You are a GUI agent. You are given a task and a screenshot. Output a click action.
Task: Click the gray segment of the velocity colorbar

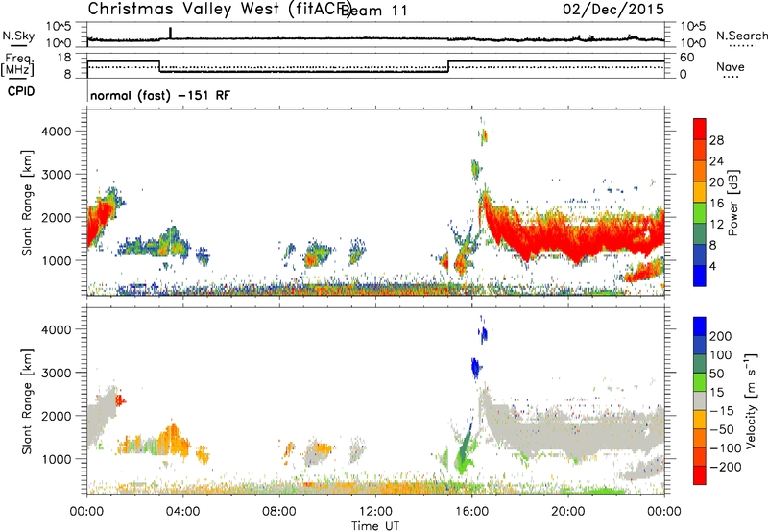click(x=700, y=400)
